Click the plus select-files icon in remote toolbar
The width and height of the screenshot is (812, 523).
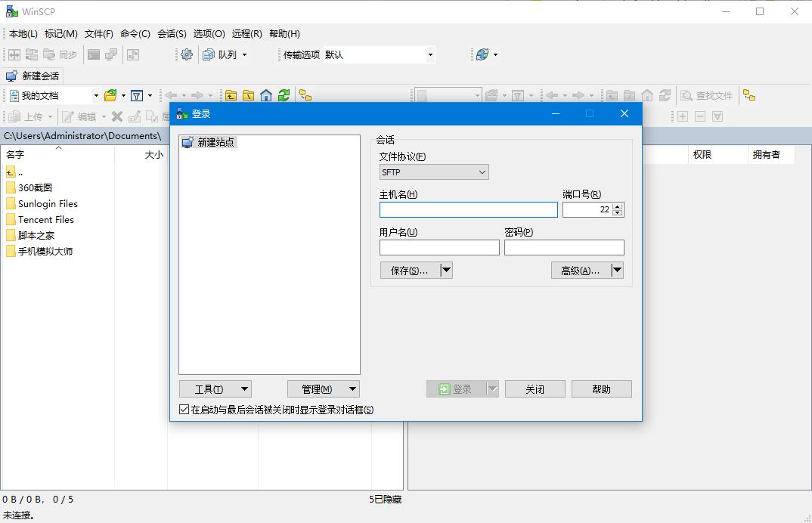(683, 116)
